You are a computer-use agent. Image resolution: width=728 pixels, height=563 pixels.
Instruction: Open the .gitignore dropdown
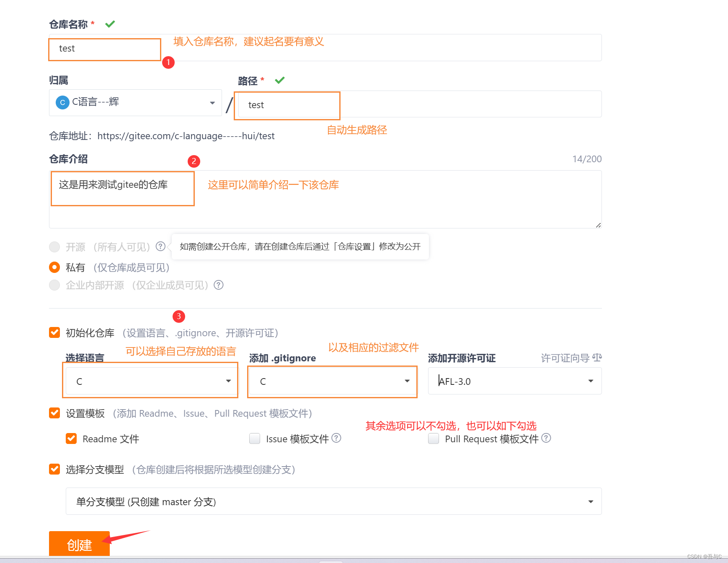pos(407,381)
